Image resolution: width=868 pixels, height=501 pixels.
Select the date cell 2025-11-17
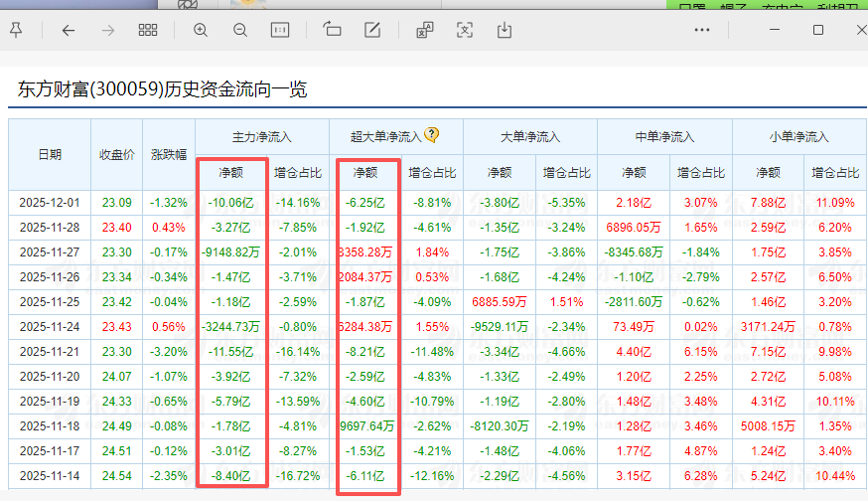tap(50, 451)
